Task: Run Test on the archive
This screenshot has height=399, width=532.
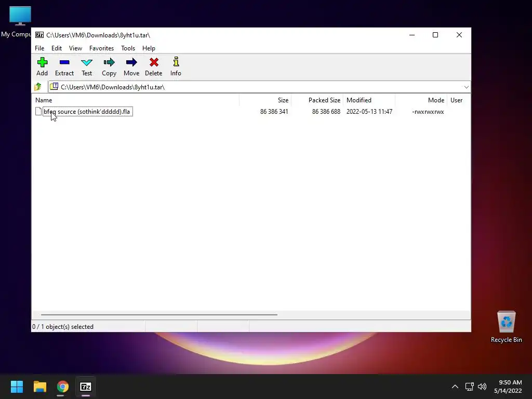Action: 87,66
